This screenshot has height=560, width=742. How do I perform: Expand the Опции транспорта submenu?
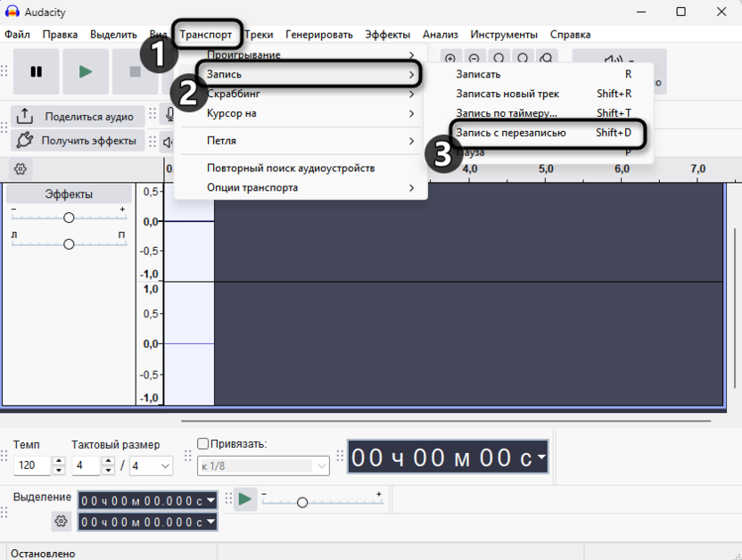[301, 188]
